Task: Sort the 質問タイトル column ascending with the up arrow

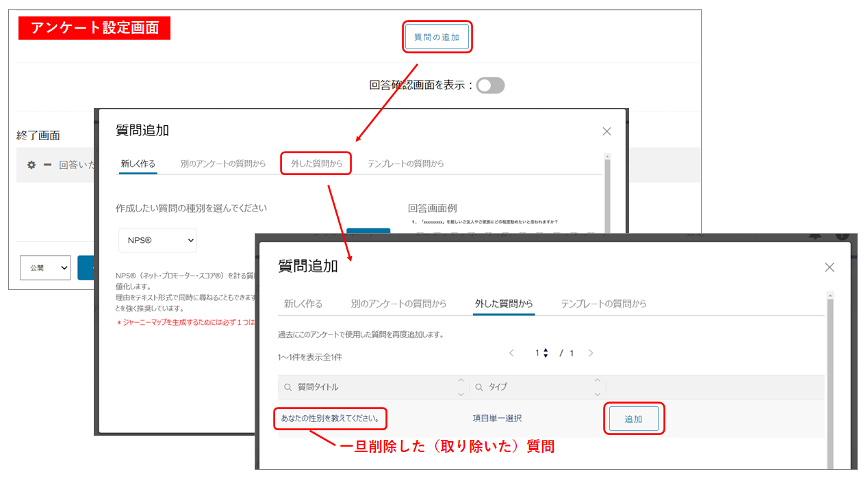Action: tap(460, 380)
